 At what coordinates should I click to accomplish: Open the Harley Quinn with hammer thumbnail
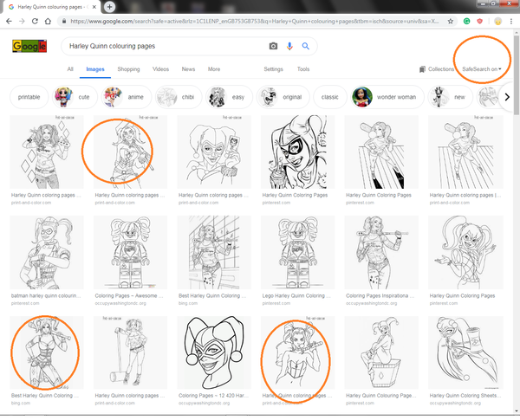click(x=130, y=352)
